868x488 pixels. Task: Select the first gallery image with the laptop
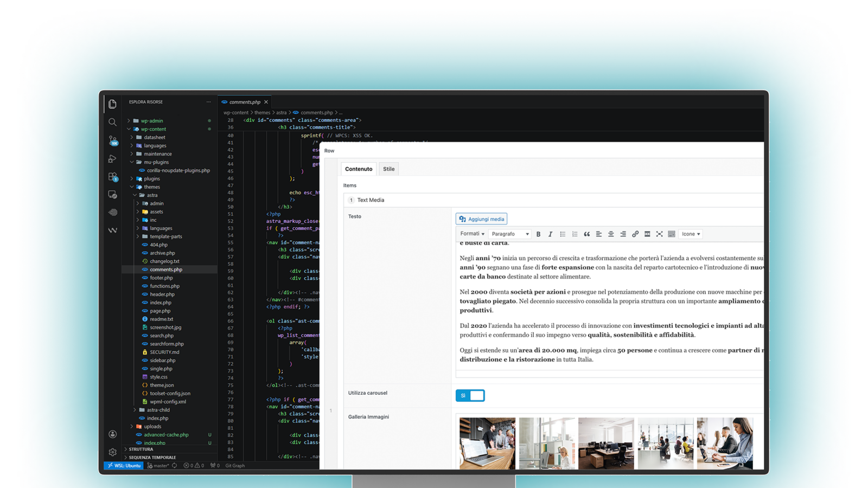click(x=487, y=443)
